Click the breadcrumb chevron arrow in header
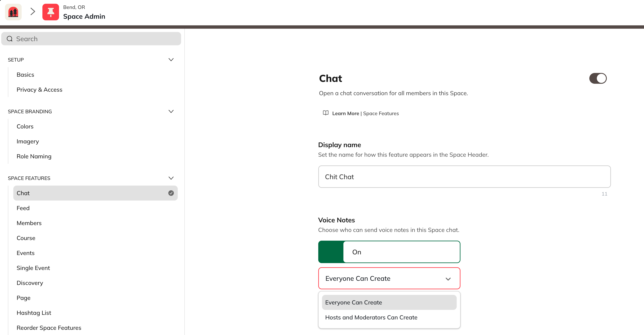This screenshot has height=335, width=644. tap(32, 11)
